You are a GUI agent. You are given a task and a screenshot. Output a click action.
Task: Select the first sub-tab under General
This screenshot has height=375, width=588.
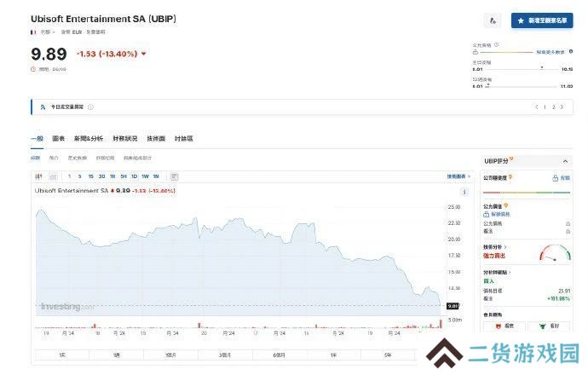click(35, 159)
